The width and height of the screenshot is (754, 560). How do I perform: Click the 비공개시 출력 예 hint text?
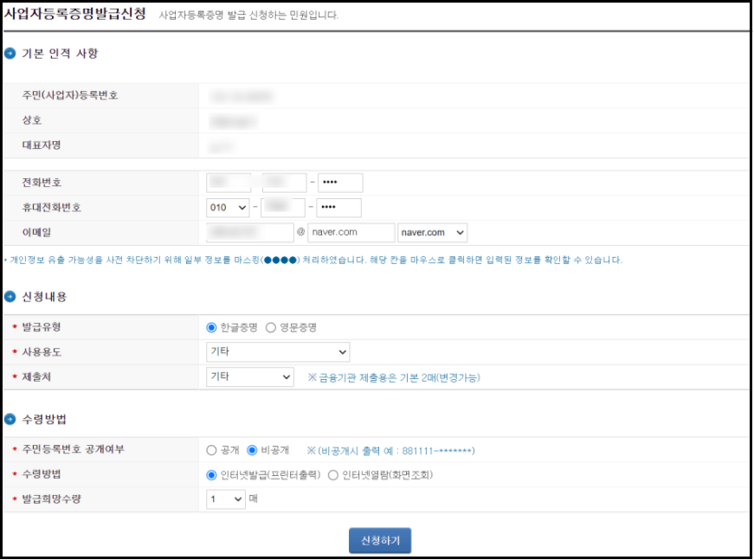pyautogui.click(x=391, y=451)
